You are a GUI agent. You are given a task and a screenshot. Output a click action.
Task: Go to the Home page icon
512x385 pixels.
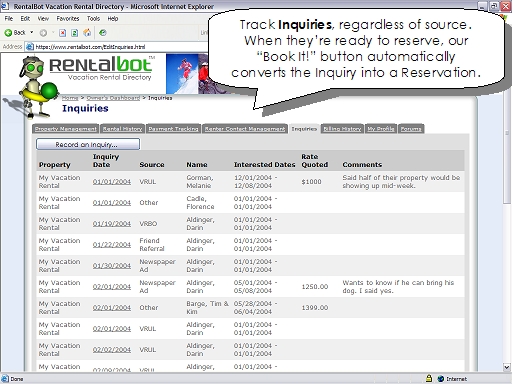(87, 32)
